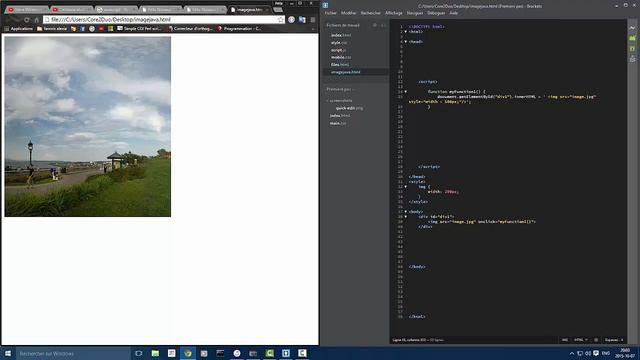This screenshot has height=360, width=640.
Task: Click green Camtasia icon on taskbar
Action: [x=269, y=353]
